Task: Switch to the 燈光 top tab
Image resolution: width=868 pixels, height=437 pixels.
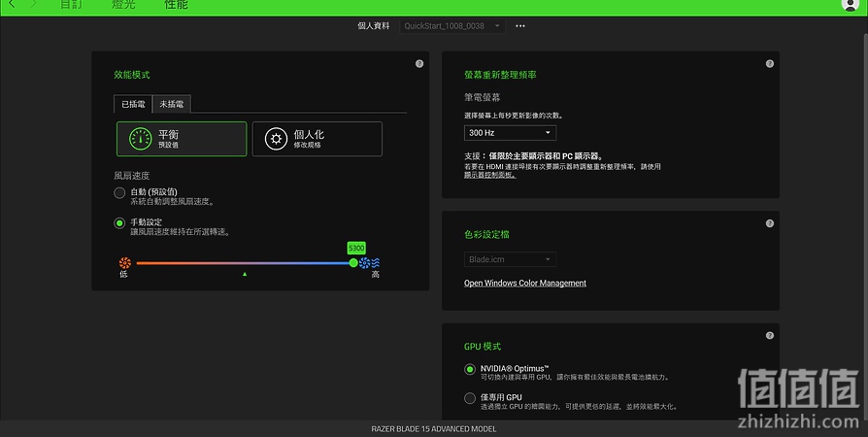Action: click(x=123, y=5)
